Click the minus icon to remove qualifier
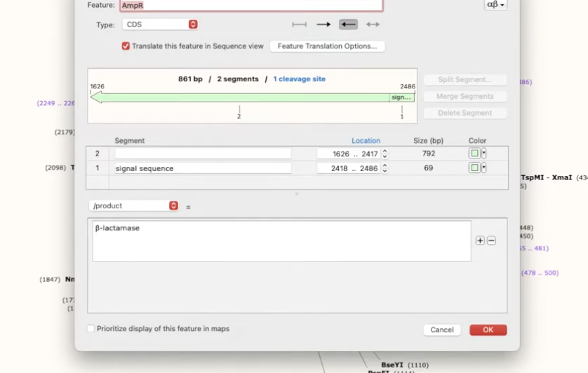This screenshot has width=588, height=373. pyautogui.click(x=491, y=240)
